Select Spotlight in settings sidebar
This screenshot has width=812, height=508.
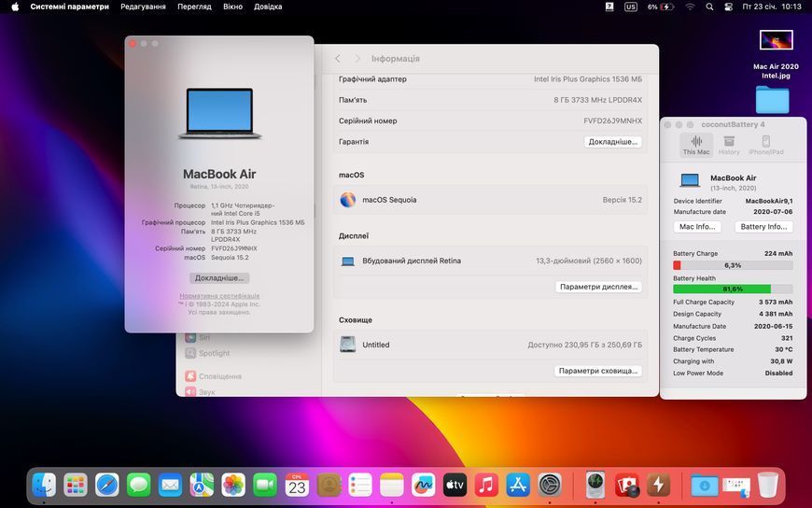point(207,353)
